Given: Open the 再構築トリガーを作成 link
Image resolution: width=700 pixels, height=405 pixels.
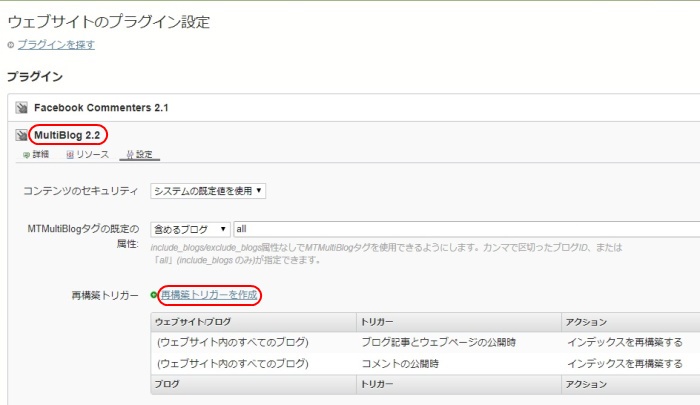Looking at the screenshot, I should pos(209,295).
